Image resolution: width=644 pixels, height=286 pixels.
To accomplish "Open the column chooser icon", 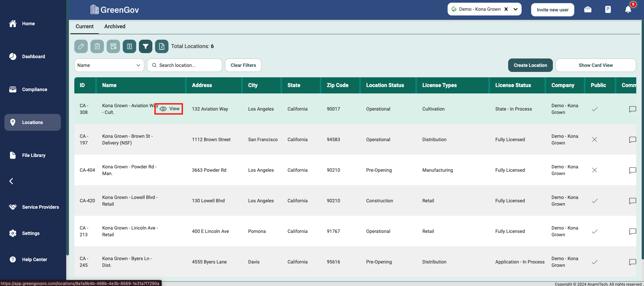I will coord(129,46).
